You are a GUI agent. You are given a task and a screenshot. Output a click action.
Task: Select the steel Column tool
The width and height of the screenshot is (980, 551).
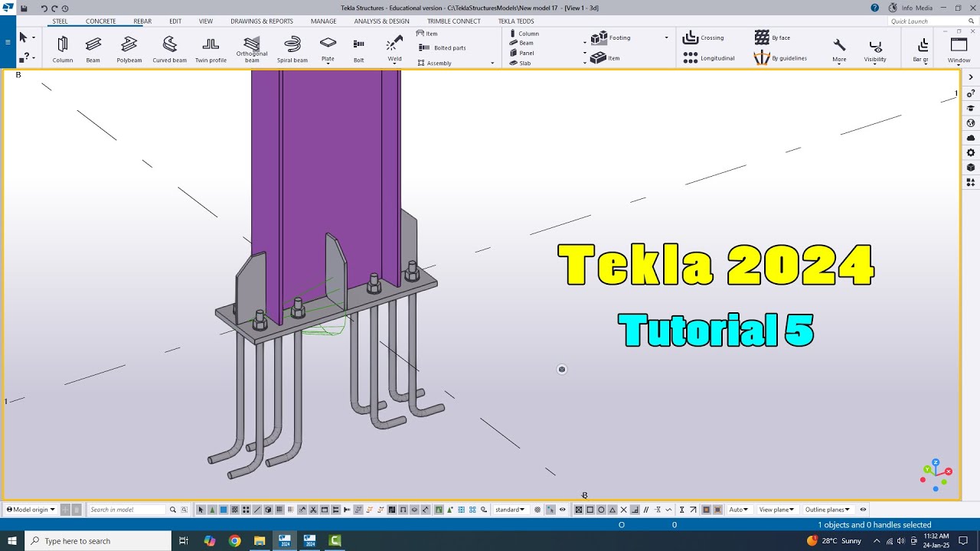click(x=63, y=49)
